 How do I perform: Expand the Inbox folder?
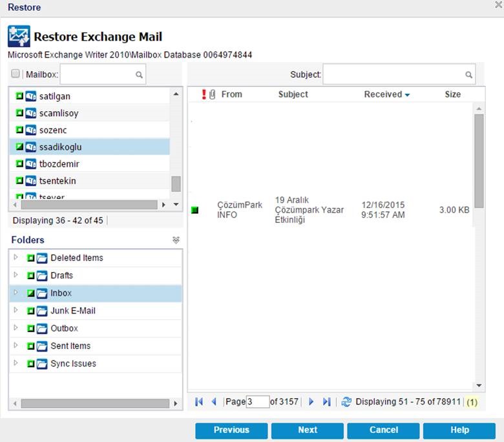(16, 293)
